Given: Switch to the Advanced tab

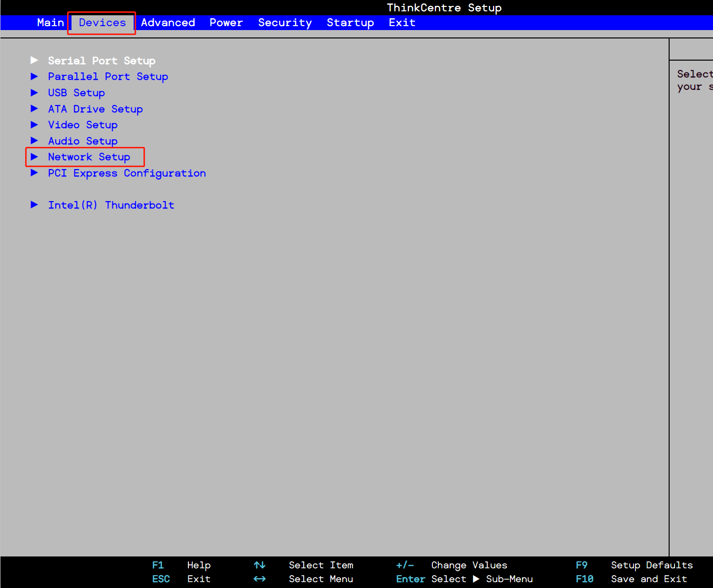Looking at the screenshot, I should point(168,23).
